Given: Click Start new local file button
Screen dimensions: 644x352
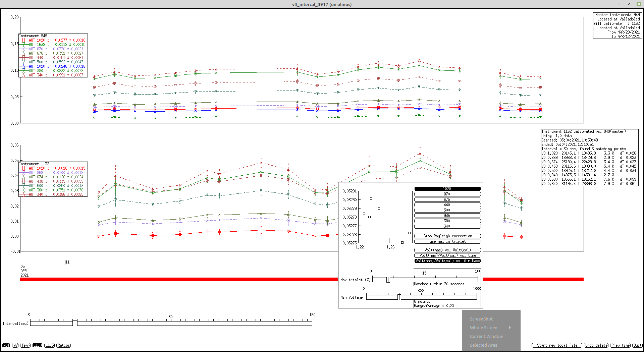Looking at the screenshot, I should pyautogui.click(x=557, y=345).
